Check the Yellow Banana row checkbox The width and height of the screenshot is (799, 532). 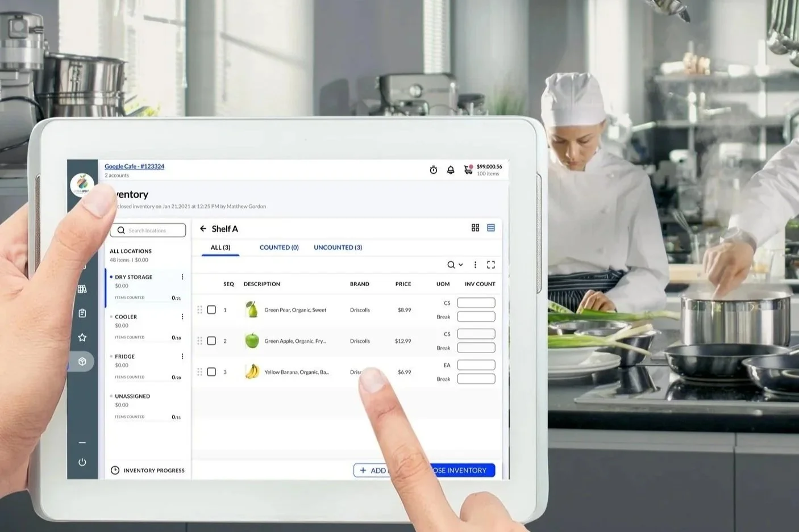tap(211, 372)
